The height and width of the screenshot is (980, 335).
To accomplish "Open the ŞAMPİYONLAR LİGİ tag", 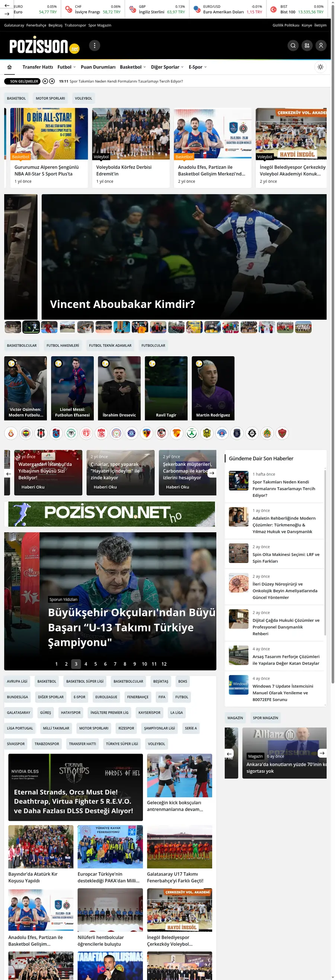I will point(160,728).
